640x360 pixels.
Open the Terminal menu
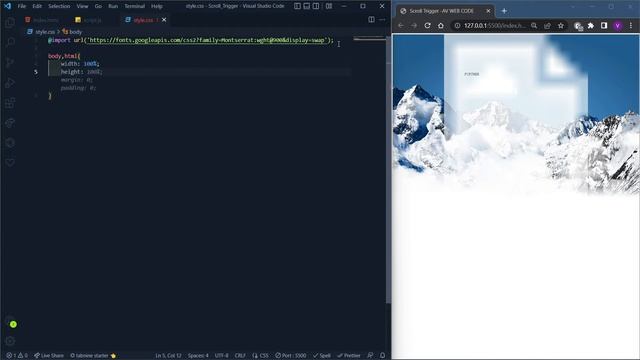(x=134, y=6)
